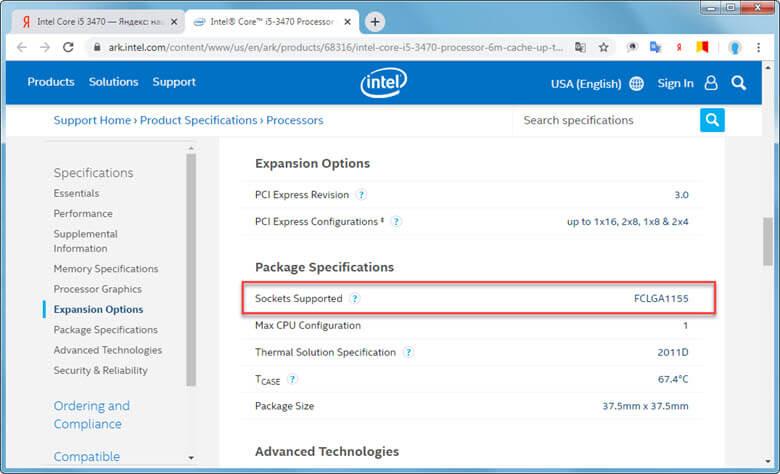Viewport: 780px width, 474px height.
Task: Show help for PCI Express Configurations
Action: [x=396, y=221]
